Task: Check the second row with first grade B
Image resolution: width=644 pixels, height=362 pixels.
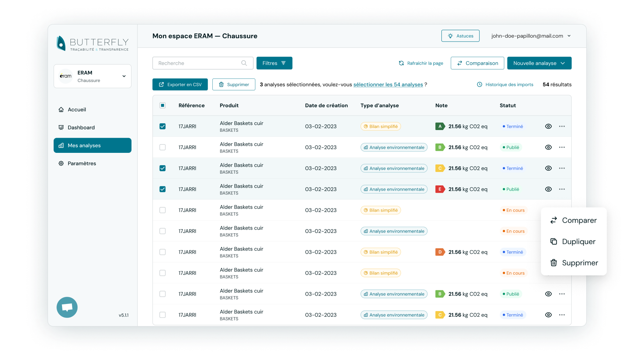Action: (163, 147)
